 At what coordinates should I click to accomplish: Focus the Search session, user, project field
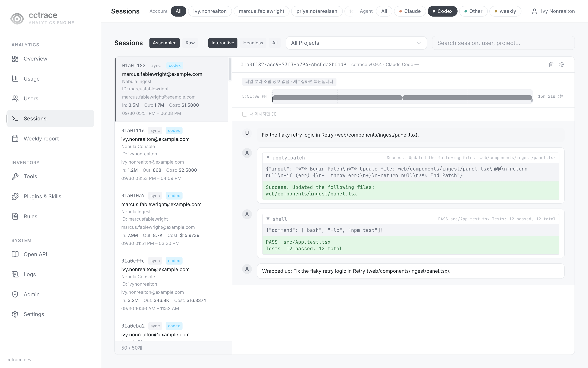(x=503, y=43)
